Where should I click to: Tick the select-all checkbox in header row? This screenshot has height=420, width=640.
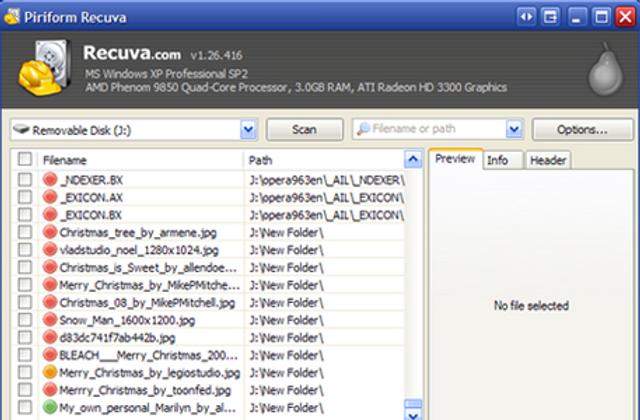pyautogui.click(x=25, y=159)
